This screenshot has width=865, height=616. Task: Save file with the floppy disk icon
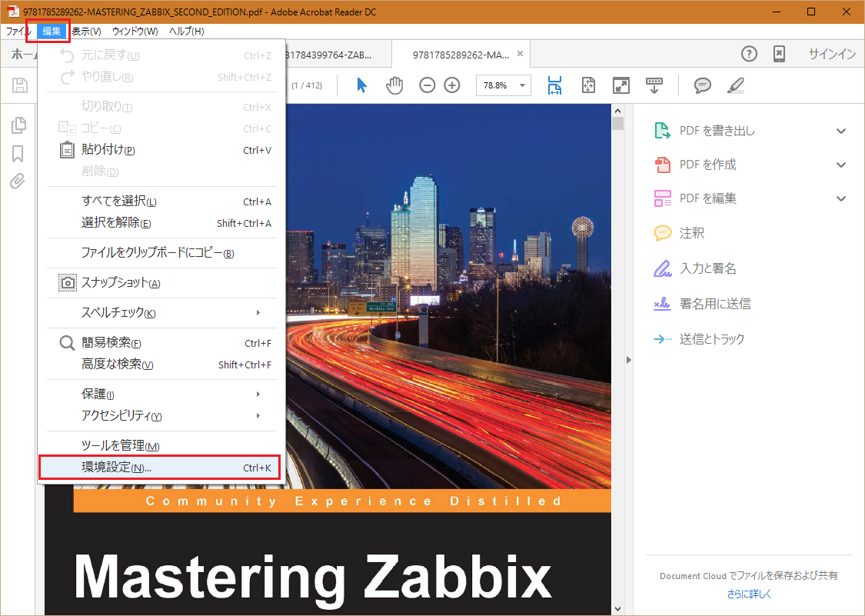21,85
